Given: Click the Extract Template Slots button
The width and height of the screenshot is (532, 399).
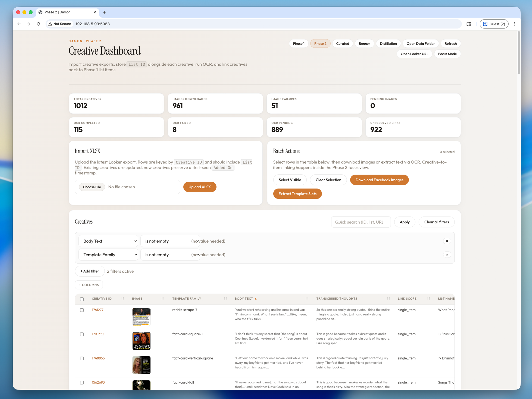Looking at the screenshot, I should pos(297,194).
